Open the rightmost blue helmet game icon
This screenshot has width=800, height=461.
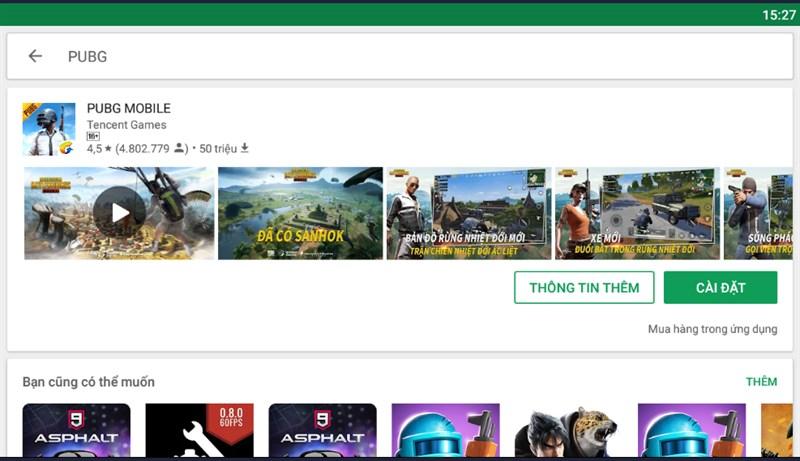tap(691, 429)
